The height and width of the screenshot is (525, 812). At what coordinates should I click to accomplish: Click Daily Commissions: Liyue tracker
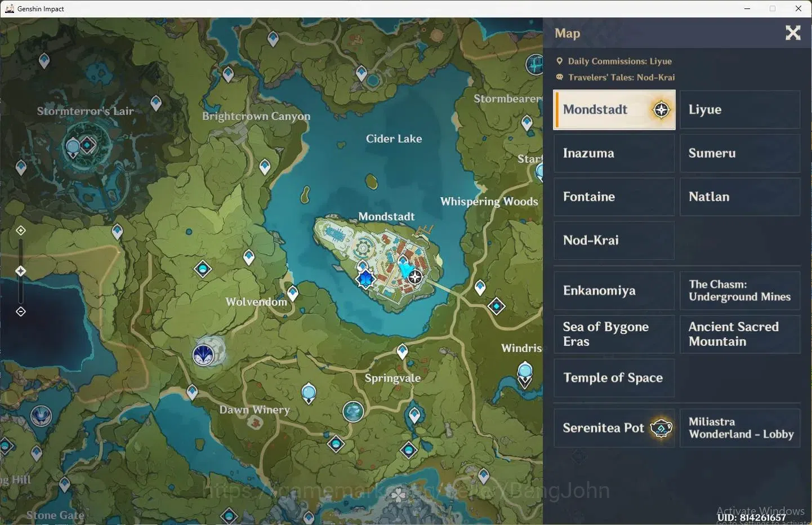614,61
